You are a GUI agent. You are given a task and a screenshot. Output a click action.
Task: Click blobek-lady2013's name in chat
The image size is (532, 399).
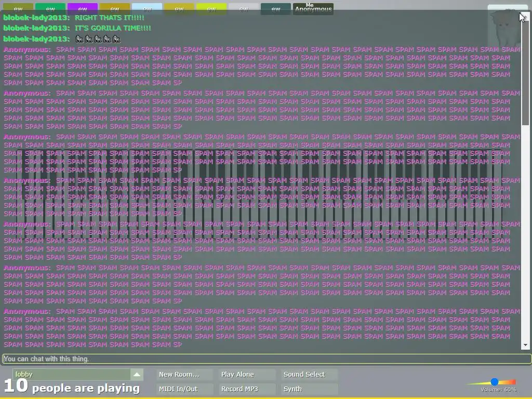point(37,18)
